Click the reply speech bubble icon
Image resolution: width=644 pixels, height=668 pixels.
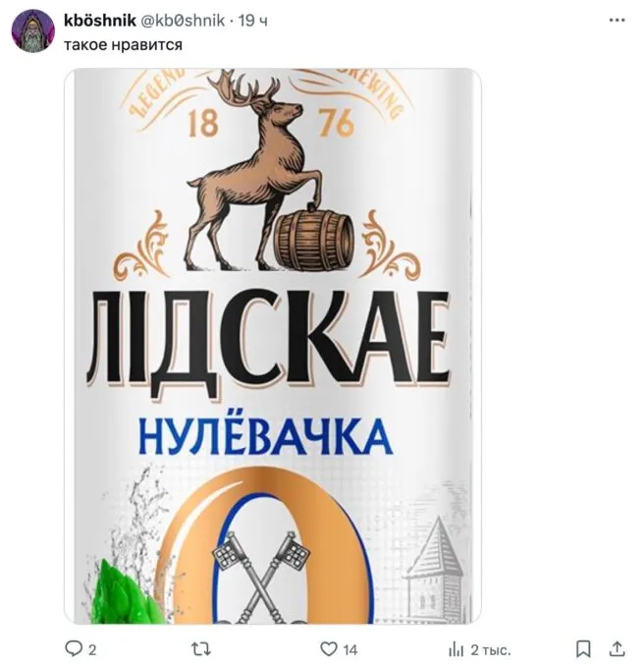(x=74, y=648)
